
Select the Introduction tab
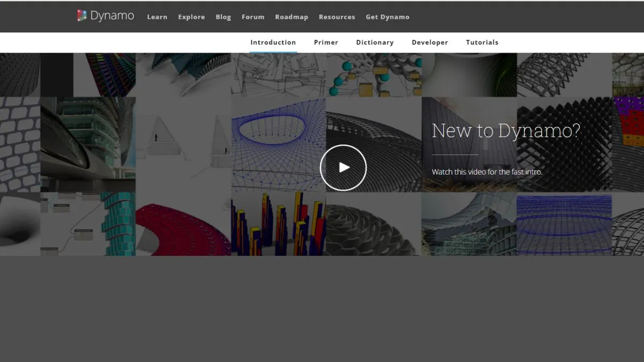point(273,42)
